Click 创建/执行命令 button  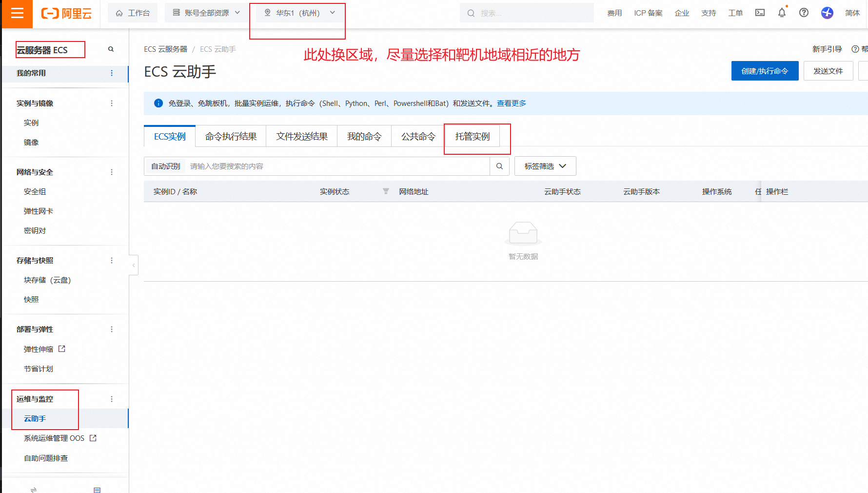click(765, 71)
